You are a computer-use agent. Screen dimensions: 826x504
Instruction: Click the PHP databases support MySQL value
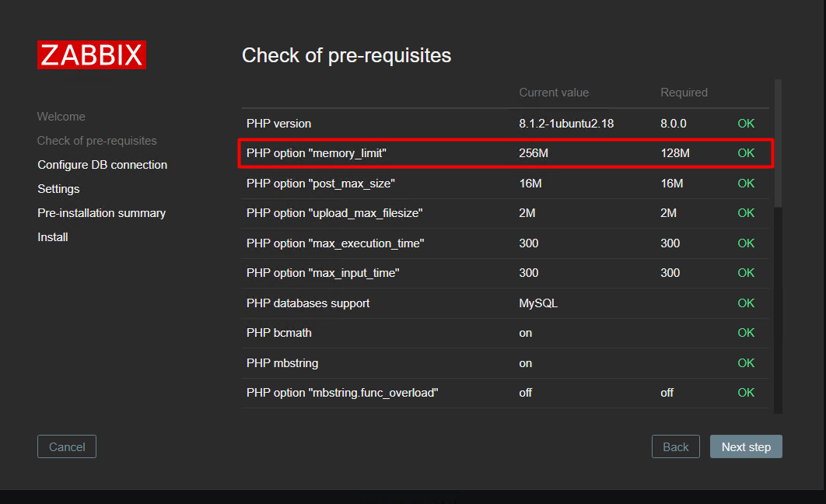(538, 303)
